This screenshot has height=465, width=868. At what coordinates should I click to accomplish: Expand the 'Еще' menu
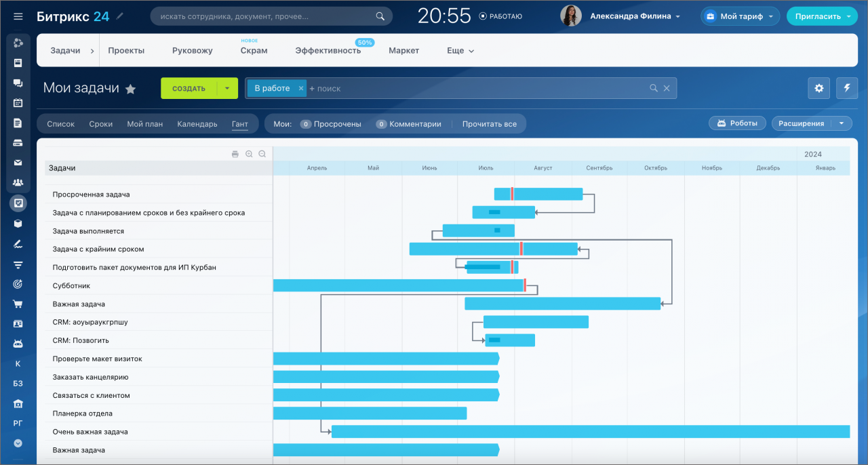460,51
